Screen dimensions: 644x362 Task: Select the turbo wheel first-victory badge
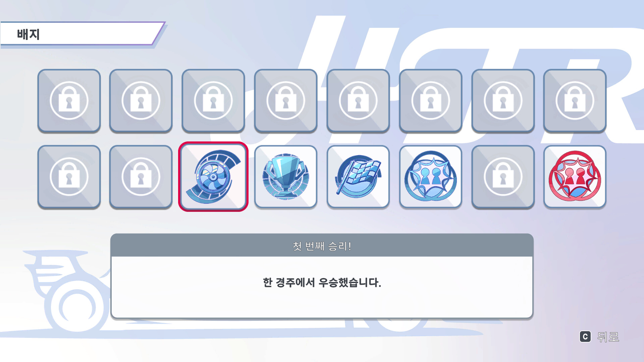click(x=213, y=177)
